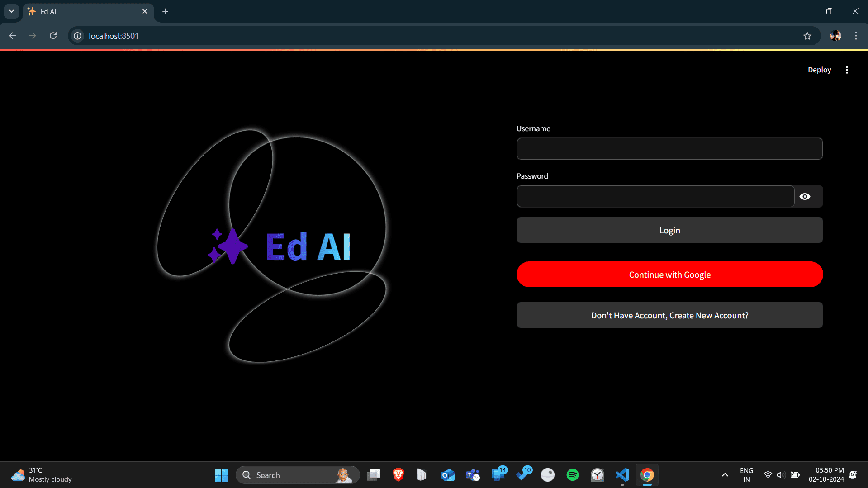Viewport: 868px width, 488px height.
Task: Open the Windows Start menu
Action: (x=221, y=475)
